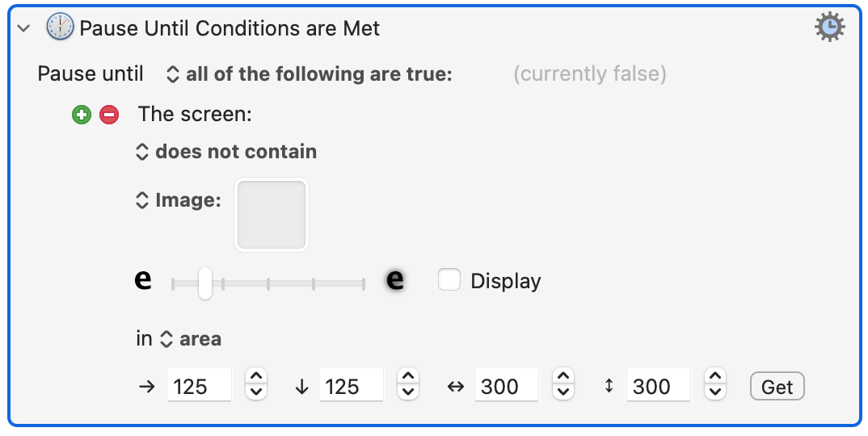
Task: Increment the vertical position stepper
Action: point(408,376)
